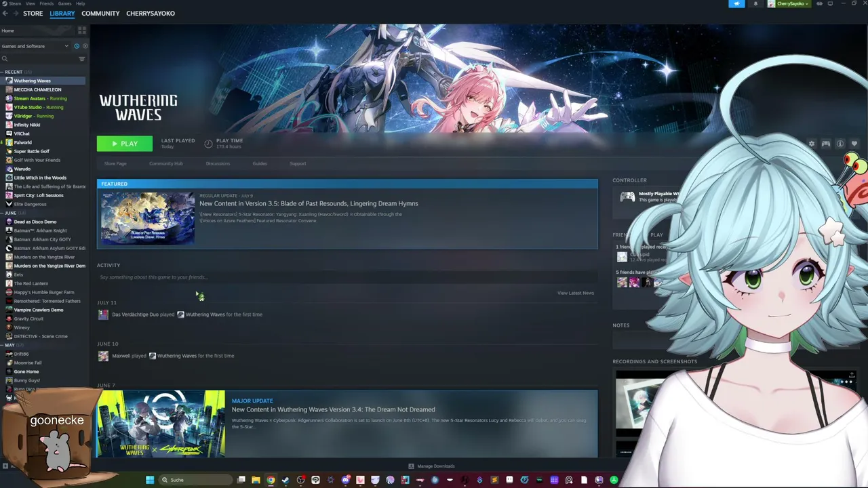Switch to the LIBRARY tab
This screenshot has height=488, width=868.
tap(62, 14)
